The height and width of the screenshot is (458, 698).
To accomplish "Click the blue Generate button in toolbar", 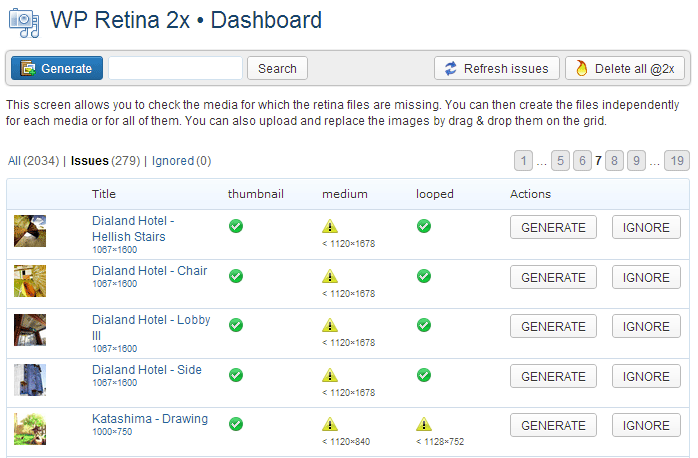I will [x=57, y=68].
